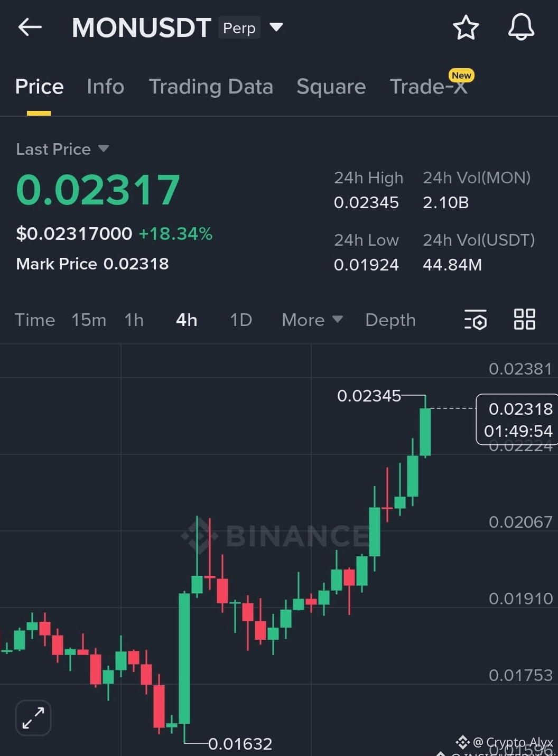Open the MONUSDT pair selector dropdown arrow

tap(276, 27)
